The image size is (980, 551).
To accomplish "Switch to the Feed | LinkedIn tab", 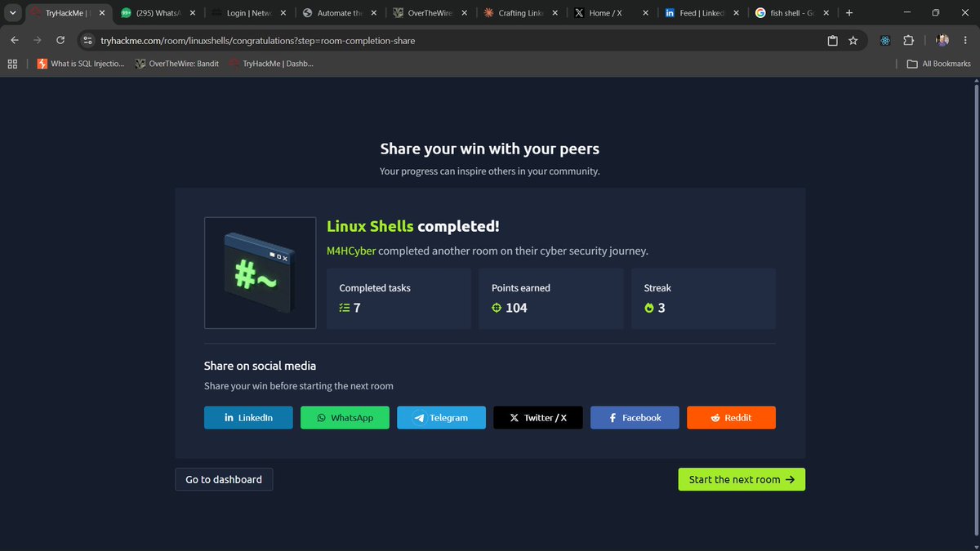I will pyautogui.click(x=701, y=13).
